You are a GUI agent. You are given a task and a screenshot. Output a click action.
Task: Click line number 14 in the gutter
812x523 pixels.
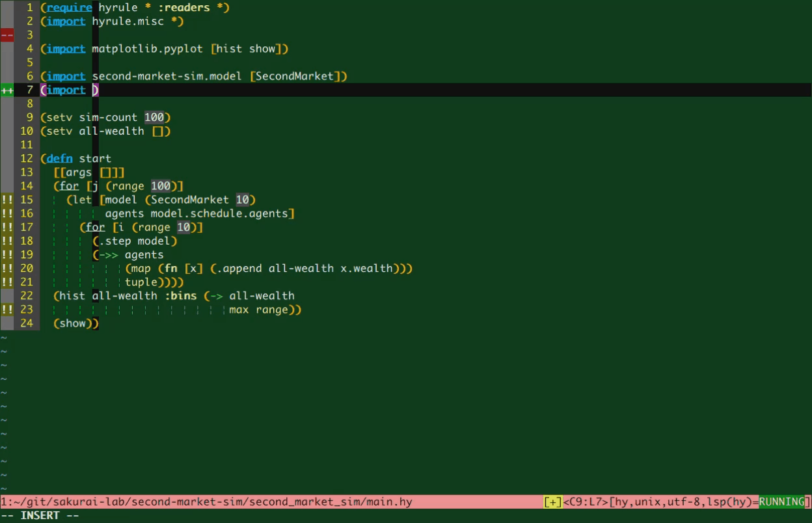(27, 185)
